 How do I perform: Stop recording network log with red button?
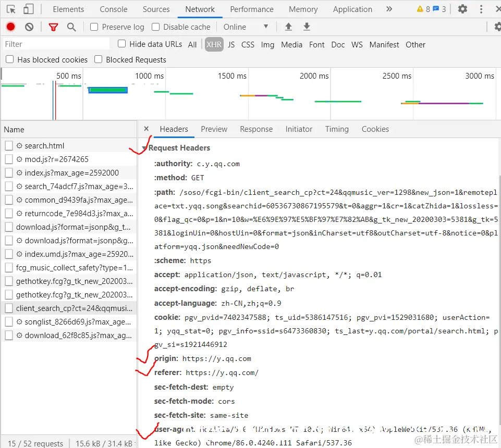[10, 27]
